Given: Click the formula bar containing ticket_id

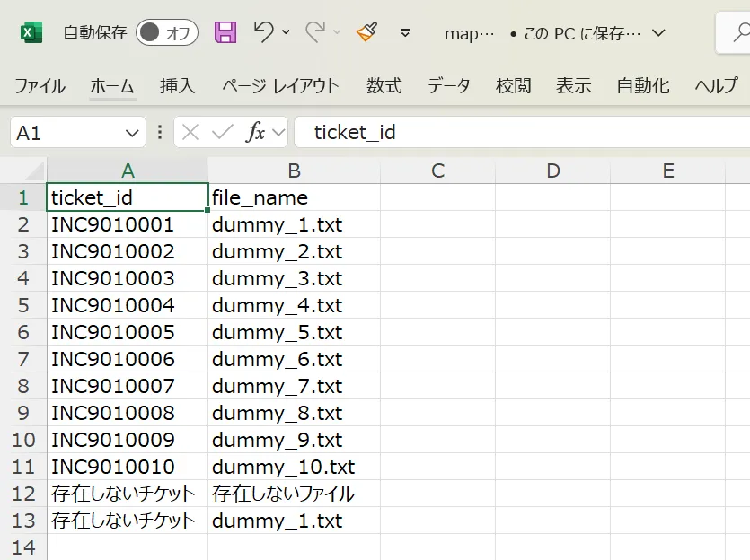Looking at the screenshot, I should (523, 132).
